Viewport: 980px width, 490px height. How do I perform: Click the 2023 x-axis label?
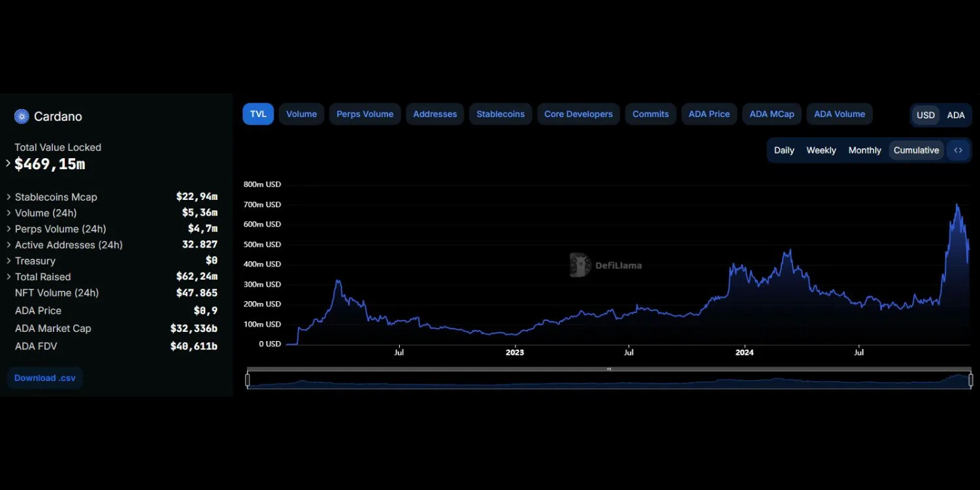pos(515,353)
